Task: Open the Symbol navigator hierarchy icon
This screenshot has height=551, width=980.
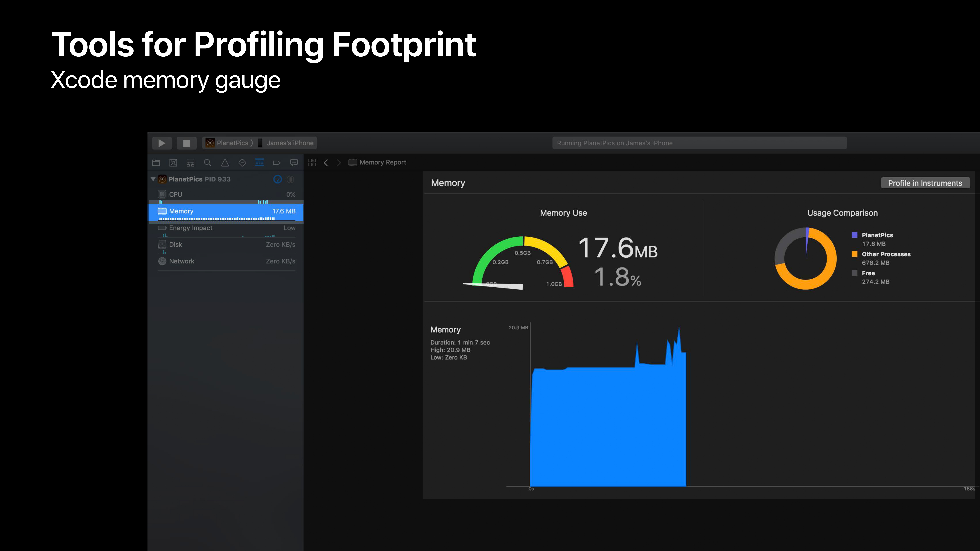Action: point(190,163)
